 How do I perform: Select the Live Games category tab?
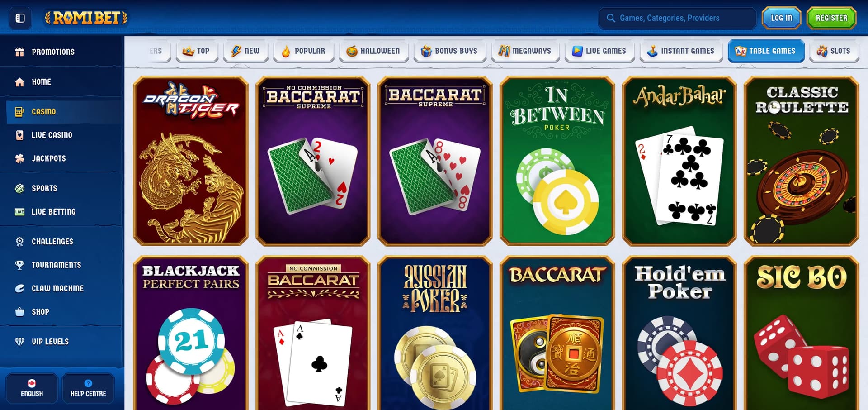(599, 51)
